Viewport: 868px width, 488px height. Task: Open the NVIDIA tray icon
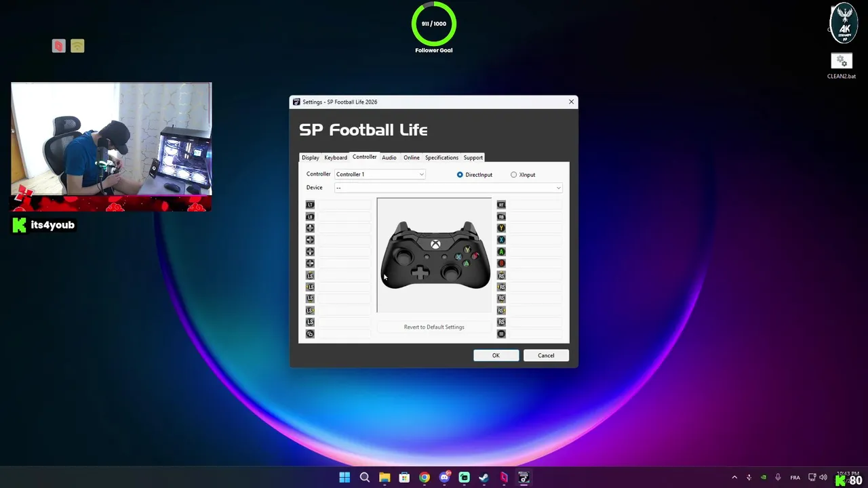point(764,477)
